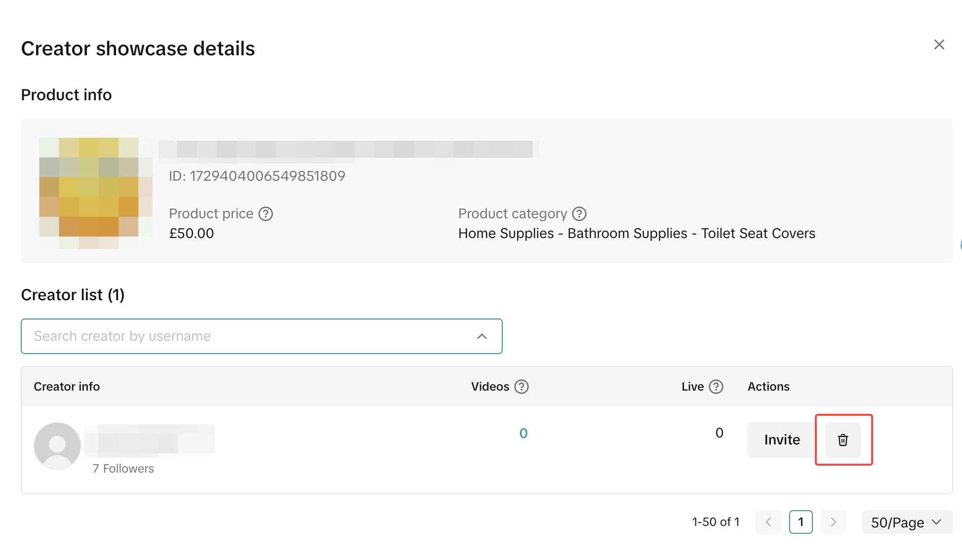Click the creator's default avatar icon

pyautogui.click(x=57, y=446)
